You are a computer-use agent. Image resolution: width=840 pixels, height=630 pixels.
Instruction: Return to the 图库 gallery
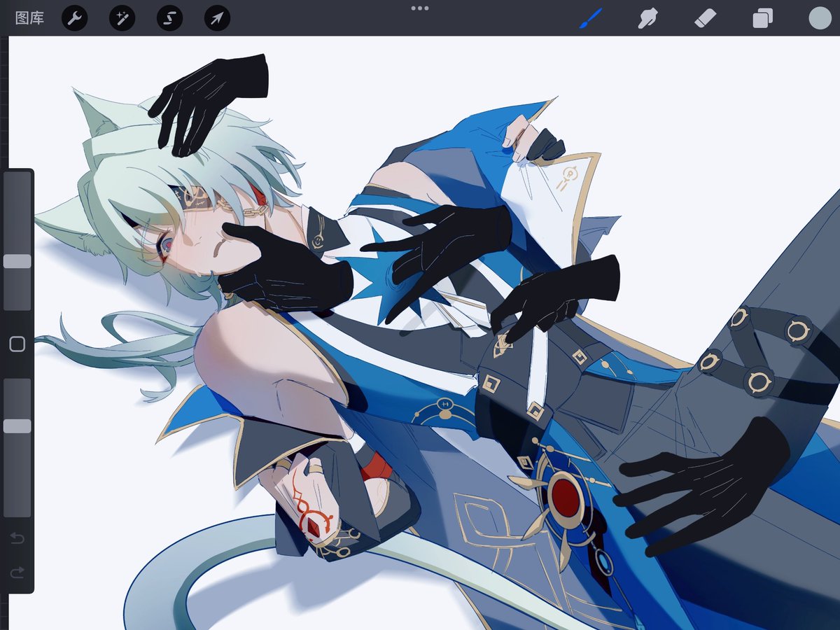click(28, 18)
